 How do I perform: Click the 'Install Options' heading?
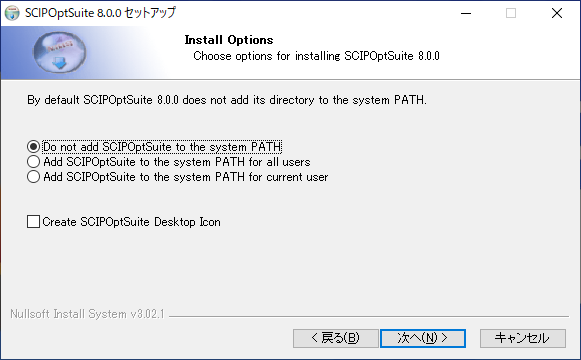(229, 40)
